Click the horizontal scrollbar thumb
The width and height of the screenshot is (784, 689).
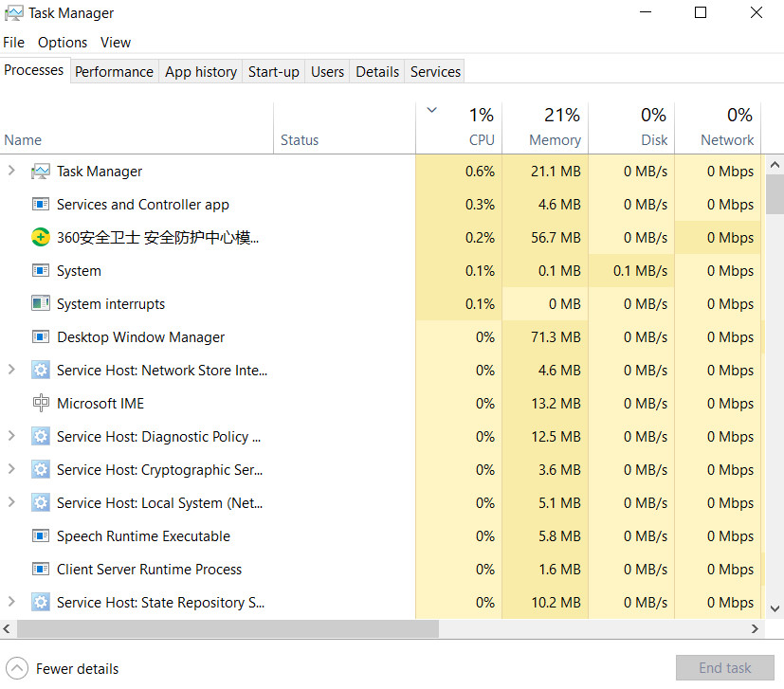(x=228, y=628)
